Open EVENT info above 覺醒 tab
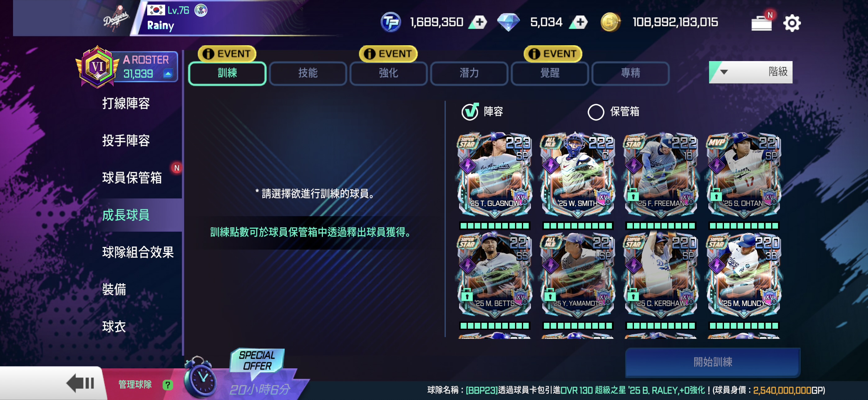 [x=553, y=54]
